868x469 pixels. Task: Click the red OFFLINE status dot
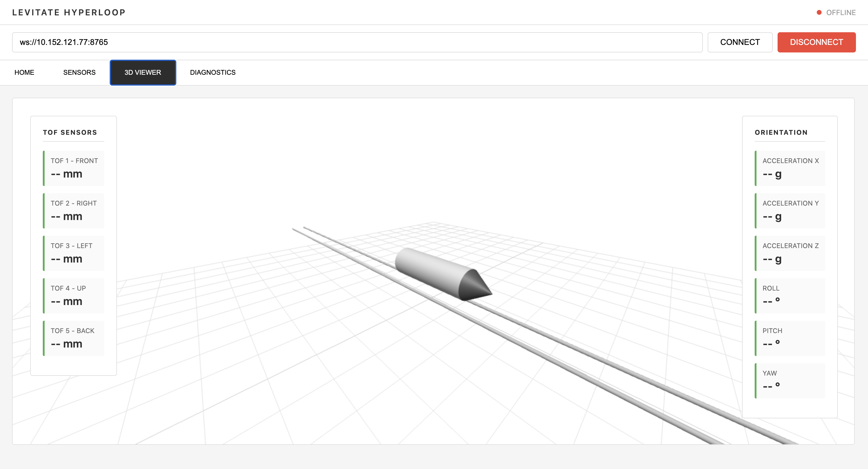[819, 12]
